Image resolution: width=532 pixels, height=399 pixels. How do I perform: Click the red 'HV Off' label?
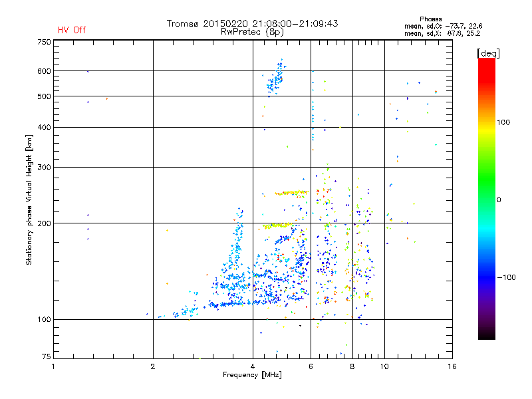72,30
